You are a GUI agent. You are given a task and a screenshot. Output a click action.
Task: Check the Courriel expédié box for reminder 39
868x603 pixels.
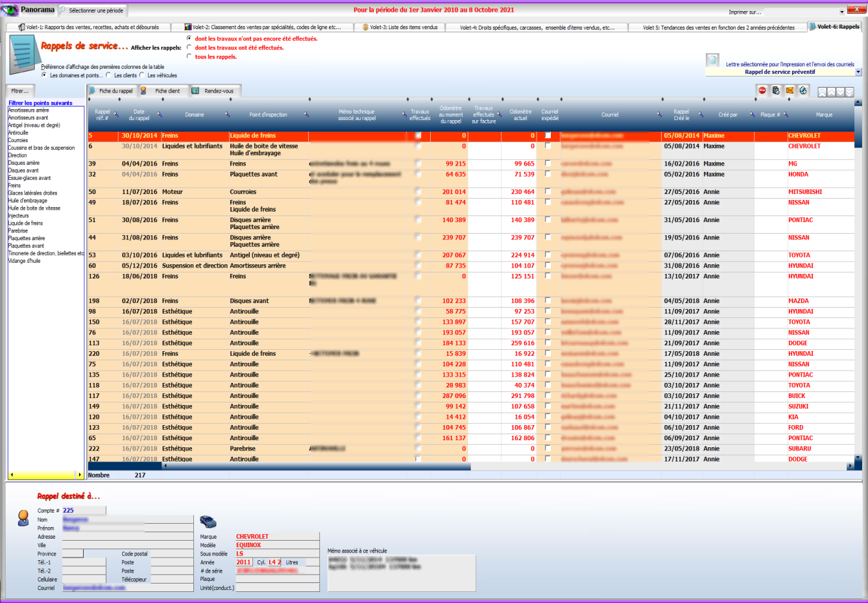pos(548,164)
